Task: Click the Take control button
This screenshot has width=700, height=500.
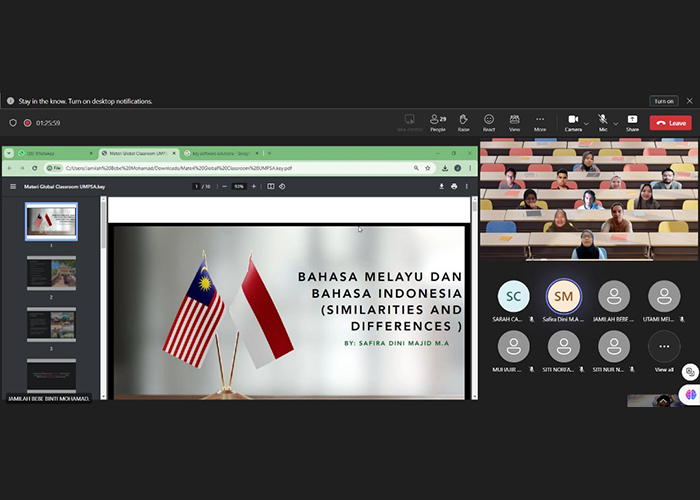Action: 409,123
